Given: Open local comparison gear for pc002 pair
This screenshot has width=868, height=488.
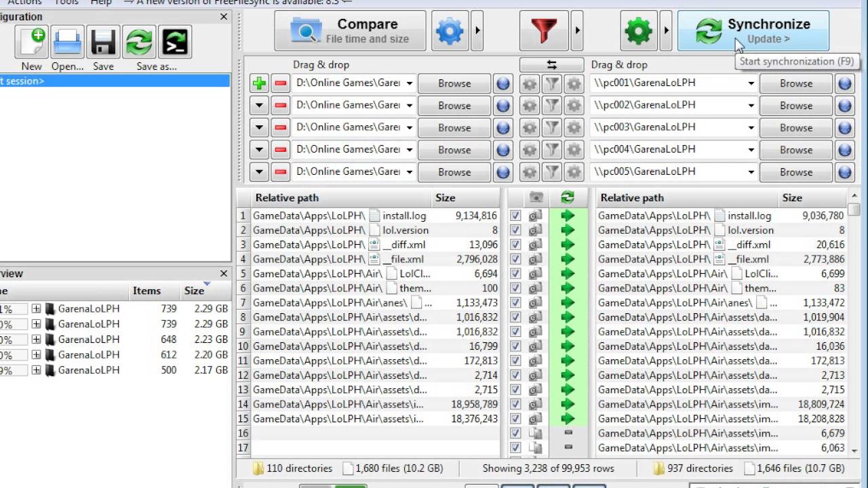Looking at the screenshot, I should (x=530, y=106).
